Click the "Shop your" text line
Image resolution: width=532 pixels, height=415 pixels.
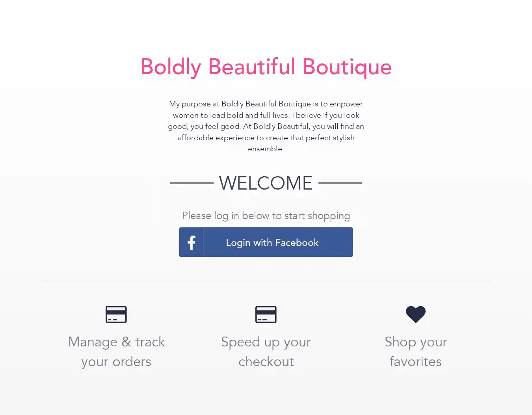416,342
